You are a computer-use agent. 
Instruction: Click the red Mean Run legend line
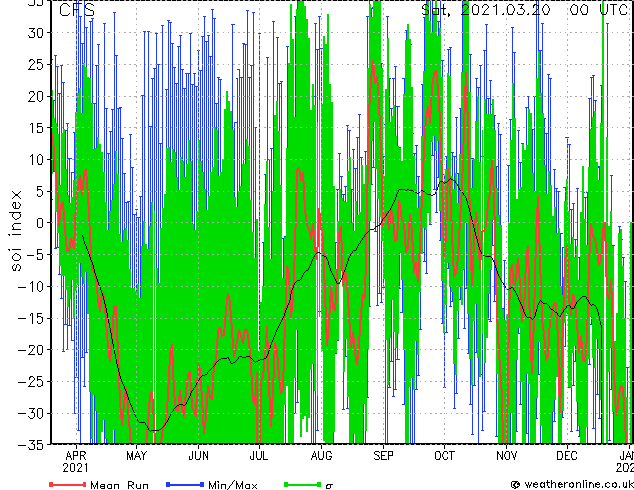point(68,484)
